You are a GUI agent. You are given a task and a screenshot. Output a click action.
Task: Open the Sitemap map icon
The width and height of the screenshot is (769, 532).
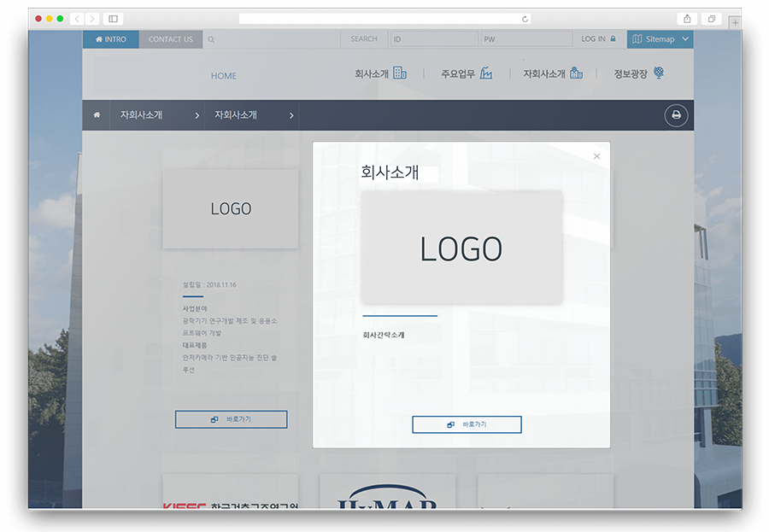coord(637,38)
